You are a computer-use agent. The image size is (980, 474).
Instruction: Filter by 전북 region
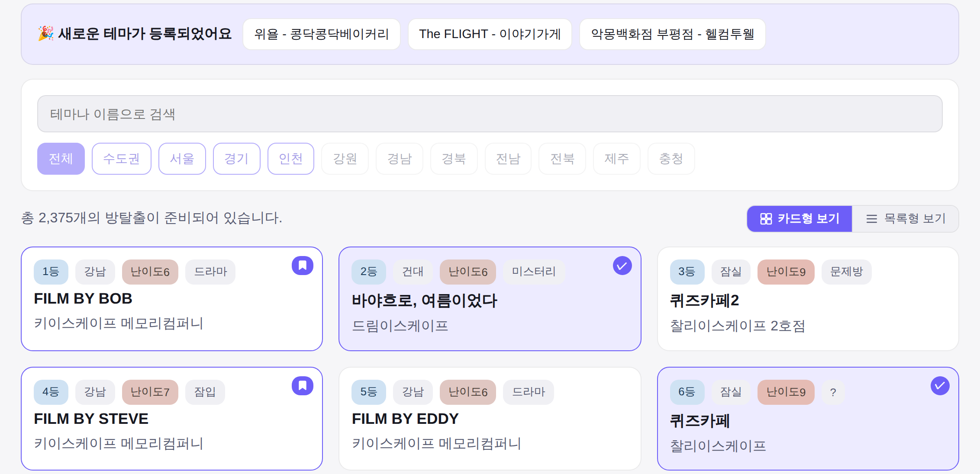pos(562,159)
